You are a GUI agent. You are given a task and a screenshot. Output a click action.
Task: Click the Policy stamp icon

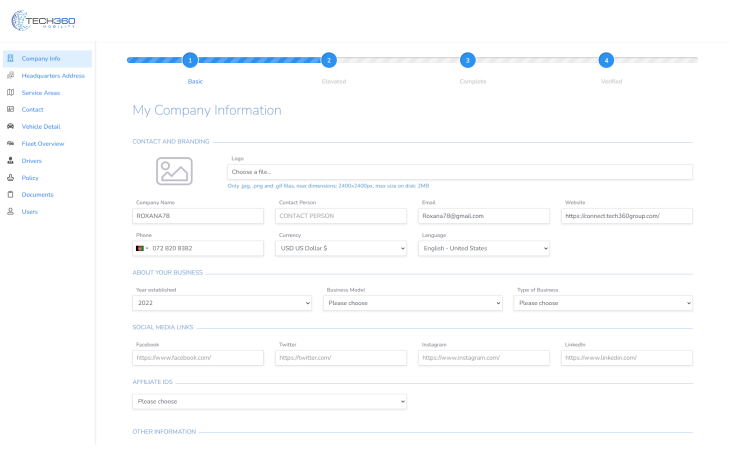click(10, 177)
